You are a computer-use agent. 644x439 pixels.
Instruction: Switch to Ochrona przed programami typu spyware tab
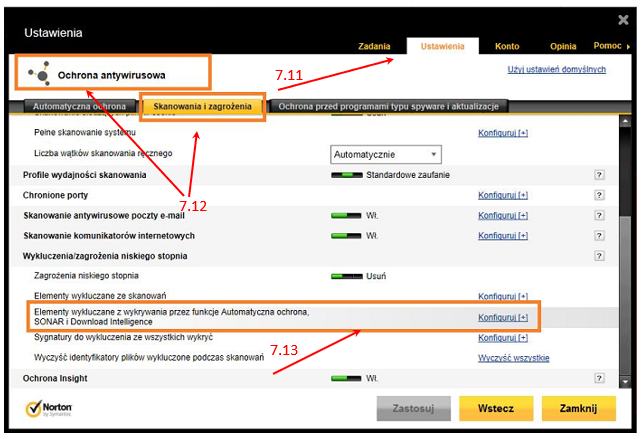[388, 106]
